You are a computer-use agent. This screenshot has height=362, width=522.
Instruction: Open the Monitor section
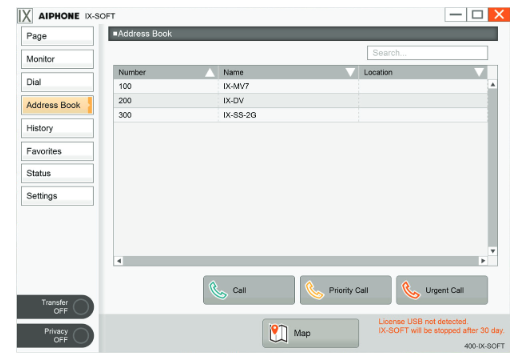[57, 59]
